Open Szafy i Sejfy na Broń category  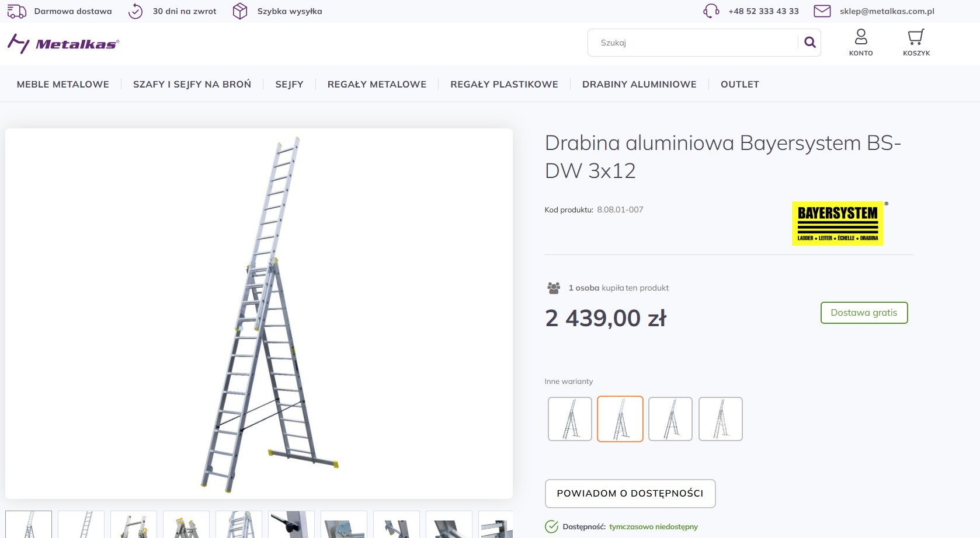point(192,84)
